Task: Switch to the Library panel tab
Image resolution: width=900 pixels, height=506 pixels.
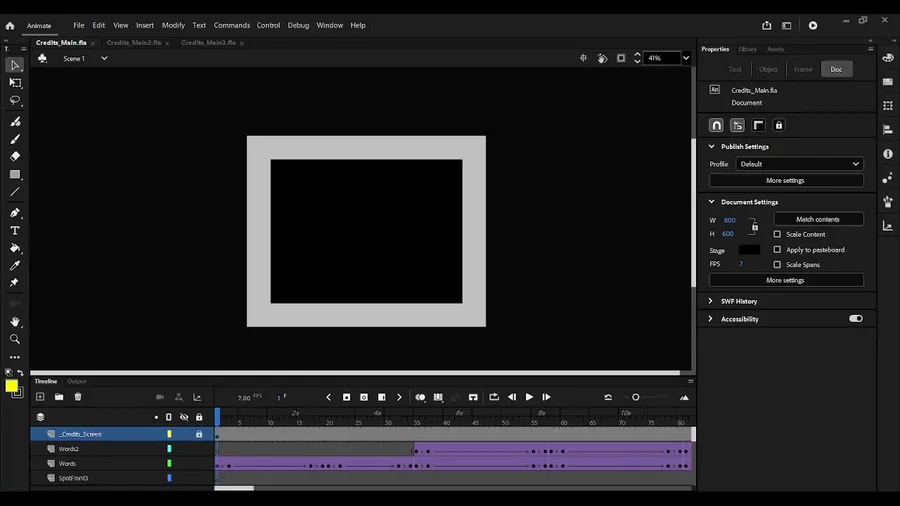Action: 747,49
